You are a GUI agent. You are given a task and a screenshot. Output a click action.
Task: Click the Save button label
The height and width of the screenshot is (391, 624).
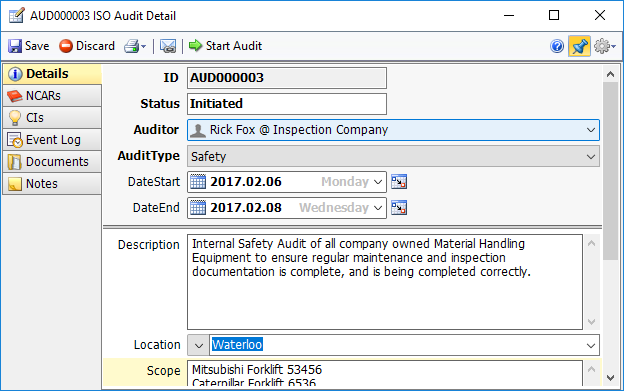pyautogui.click(x=37, y=46)
